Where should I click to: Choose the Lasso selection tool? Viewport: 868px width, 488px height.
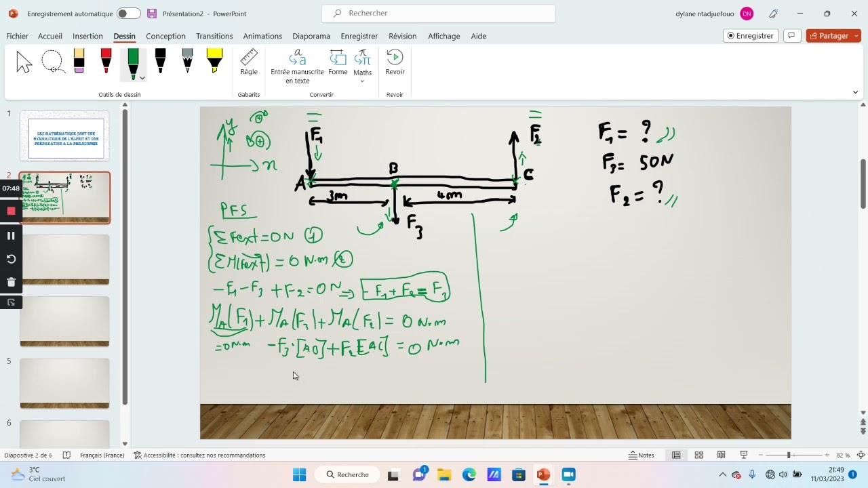(52, 62)
